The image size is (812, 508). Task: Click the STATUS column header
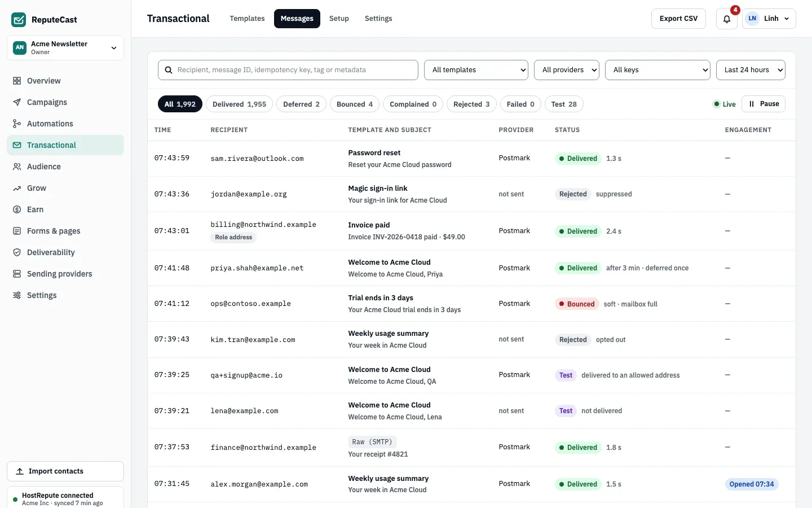[567, 130]
